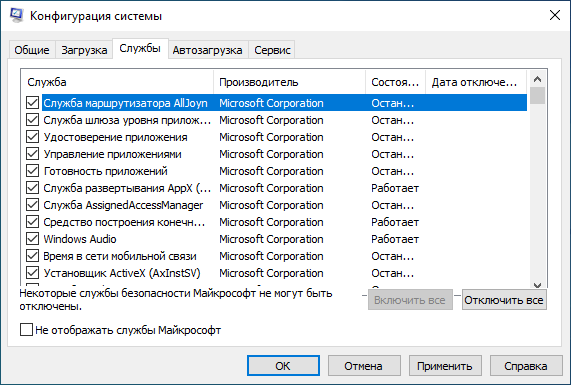Toggle Установщик ActiveX (AxInstSV) checkbox
The width and height of the screenshot is (571, 385).
32,273
